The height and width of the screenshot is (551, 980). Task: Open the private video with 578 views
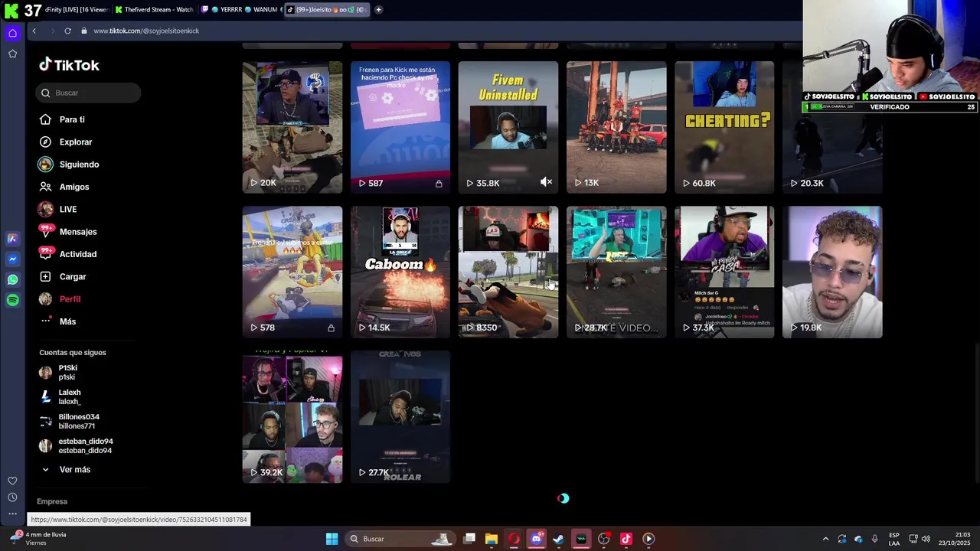pyautogui.click(x=292, y=272)
